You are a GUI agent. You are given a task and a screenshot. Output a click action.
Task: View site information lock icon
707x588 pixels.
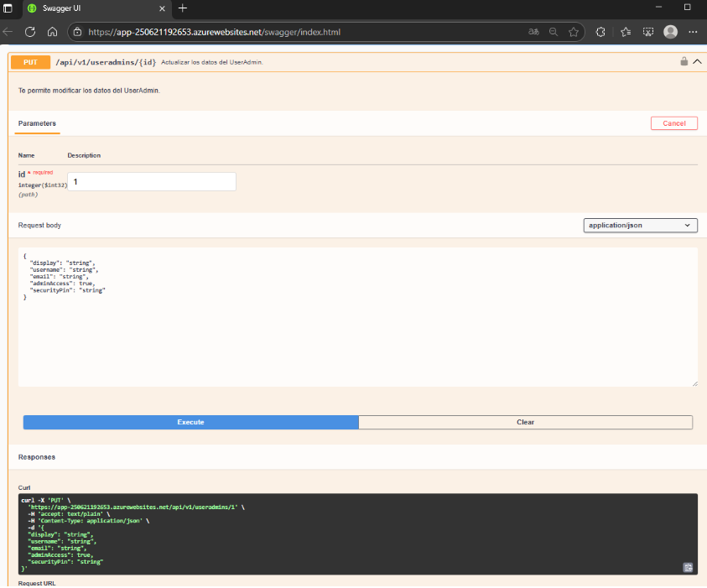pyautogui.click(x=77, y=32)
